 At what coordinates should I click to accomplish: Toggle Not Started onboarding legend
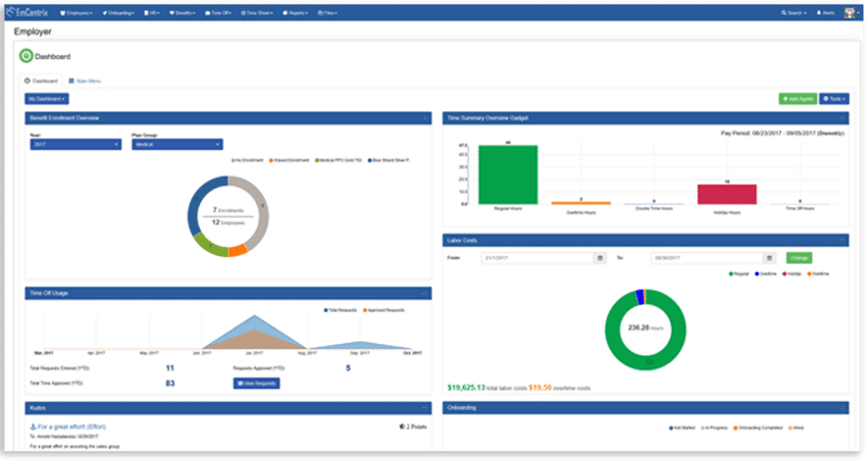[682, 428]
